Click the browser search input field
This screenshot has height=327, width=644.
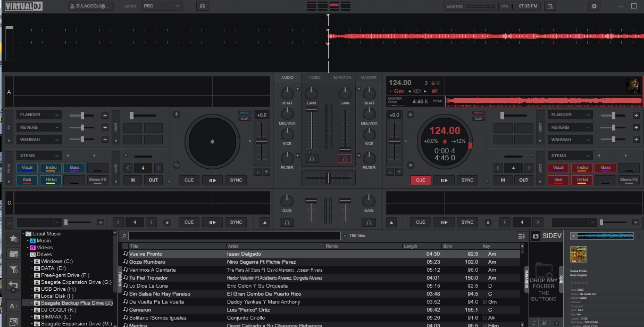tap(235, 236)
